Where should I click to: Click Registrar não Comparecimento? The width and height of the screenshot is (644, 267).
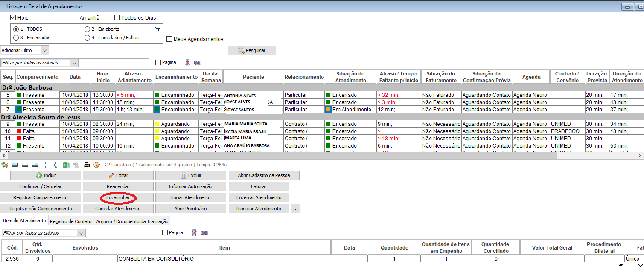tap(41, 209)
